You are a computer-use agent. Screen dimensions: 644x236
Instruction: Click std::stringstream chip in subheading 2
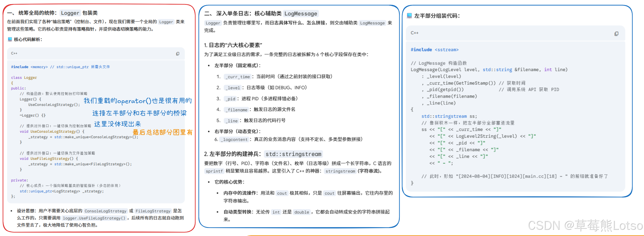pos(294,154)
